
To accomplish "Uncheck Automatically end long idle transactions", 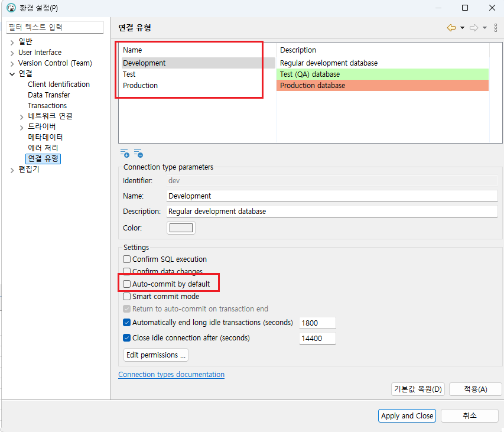I will (126, 323).
